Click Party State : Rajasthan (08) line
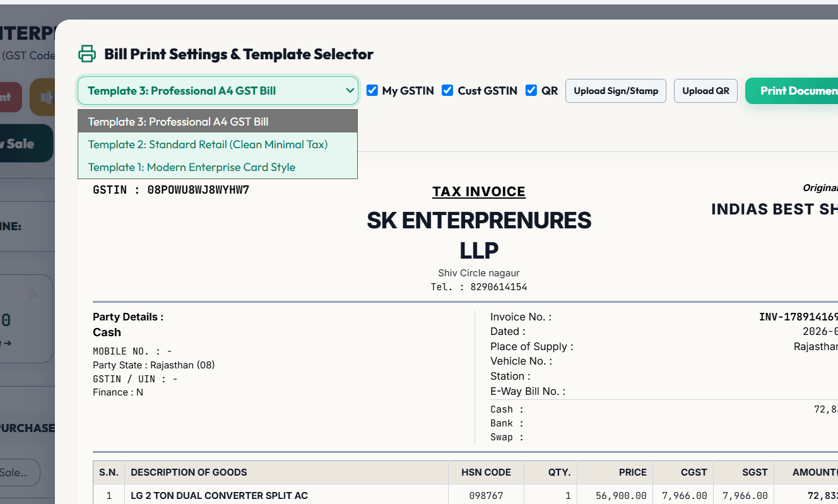838x504 pixels. pos(154,365)
